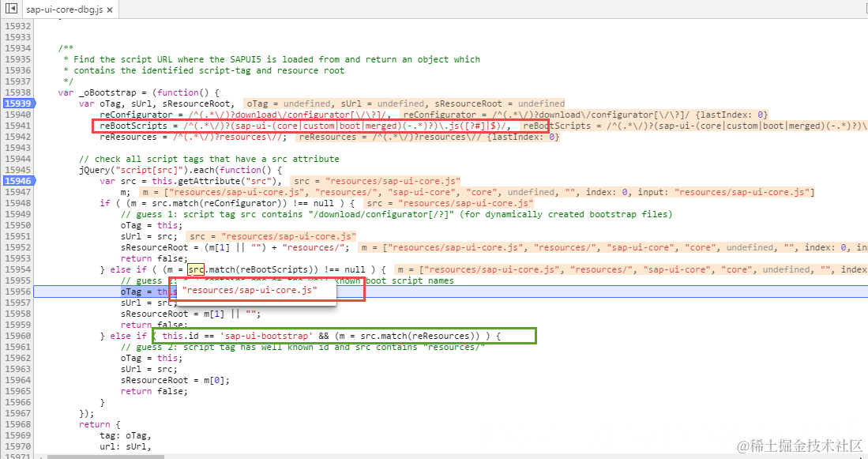Click "guess 1" comment on line 15949
This screenshot has height=459, width=868.
coord(396,214)
